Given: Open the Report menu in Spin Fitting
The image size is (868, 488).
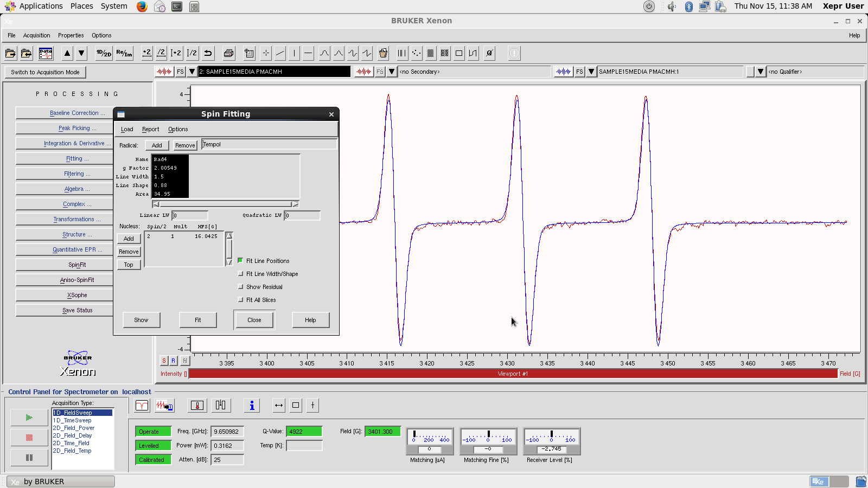Looking at the screenshot, I should 150,129.
